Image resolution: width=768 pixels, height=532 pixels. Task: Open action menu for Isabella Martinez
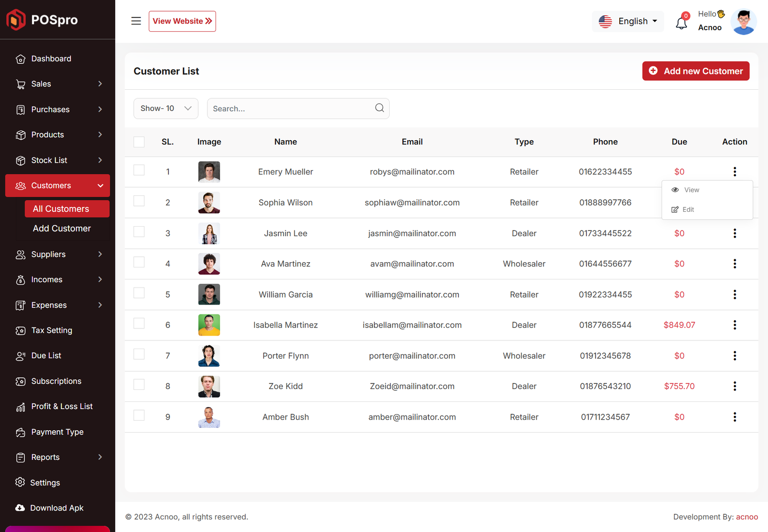[x=734, y=325]
